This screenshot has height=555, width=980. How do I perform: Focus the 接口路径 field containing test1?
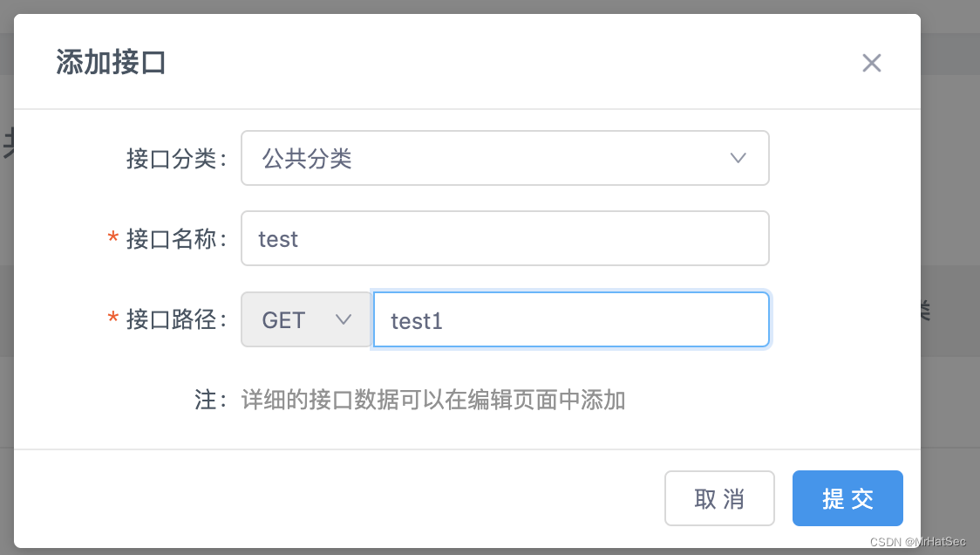coord(571,319)
